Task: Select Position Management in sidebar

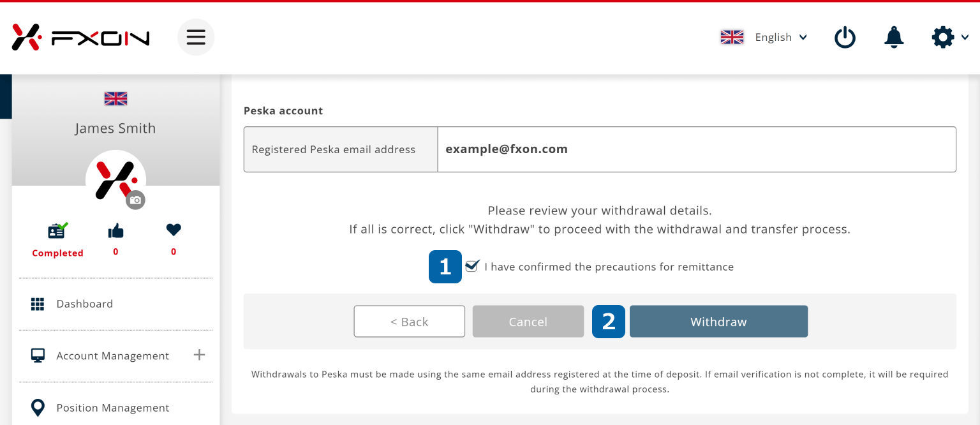Action: [x=112, y=408]
